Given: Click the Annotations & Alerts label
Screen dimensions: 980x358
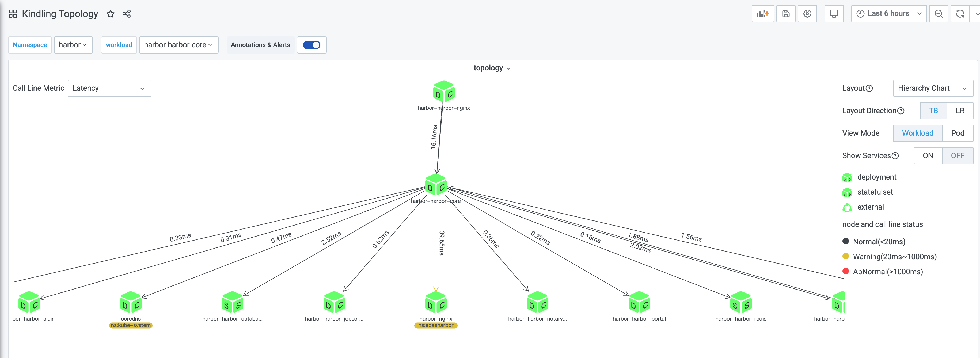Looking at the screenshot, I should (x=260, y=45).
